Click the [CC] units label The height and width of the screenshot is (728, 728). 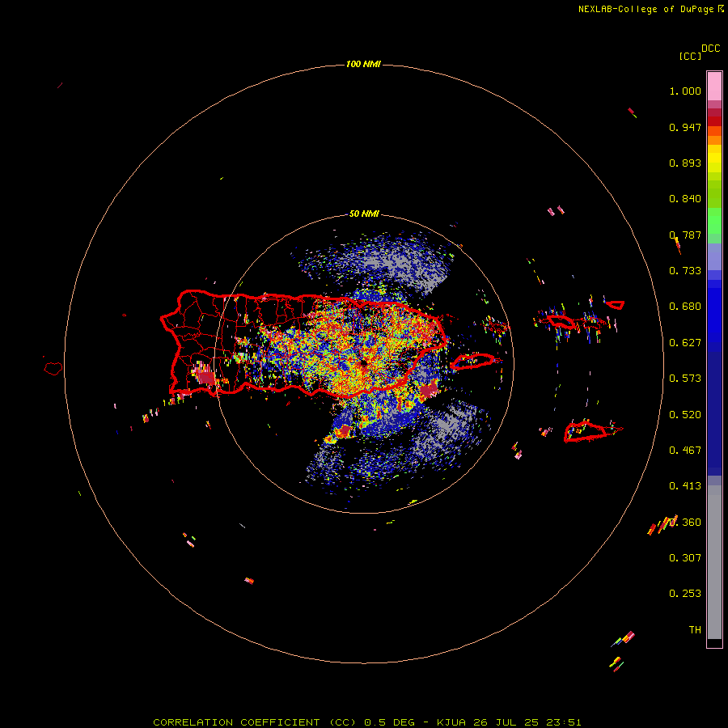pos(690,56)
